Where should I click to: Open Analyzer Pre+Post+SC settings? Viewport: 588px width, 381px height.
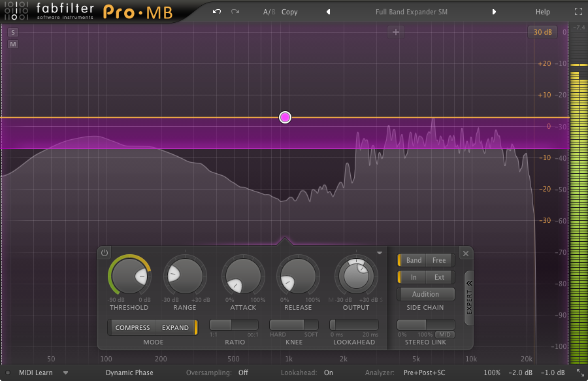click(x=425, y=373)
